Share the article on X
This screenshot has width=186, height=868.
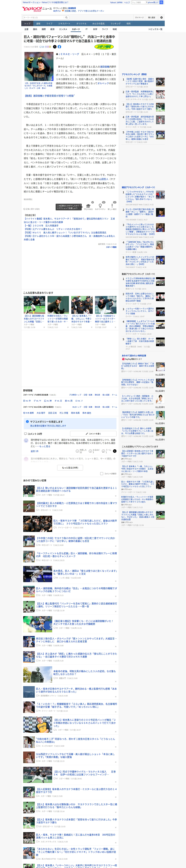point(55,47)
